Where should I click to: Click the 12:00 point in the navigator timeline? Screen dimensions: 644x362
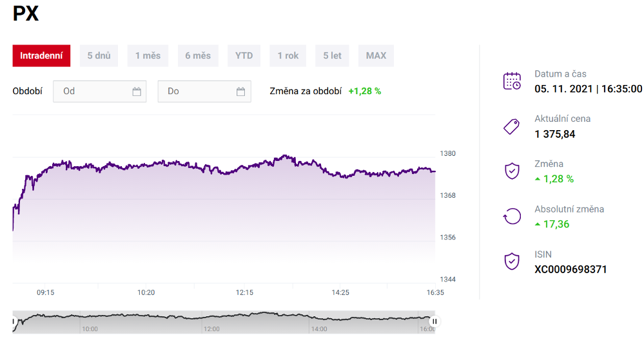[x=211, y=328]
